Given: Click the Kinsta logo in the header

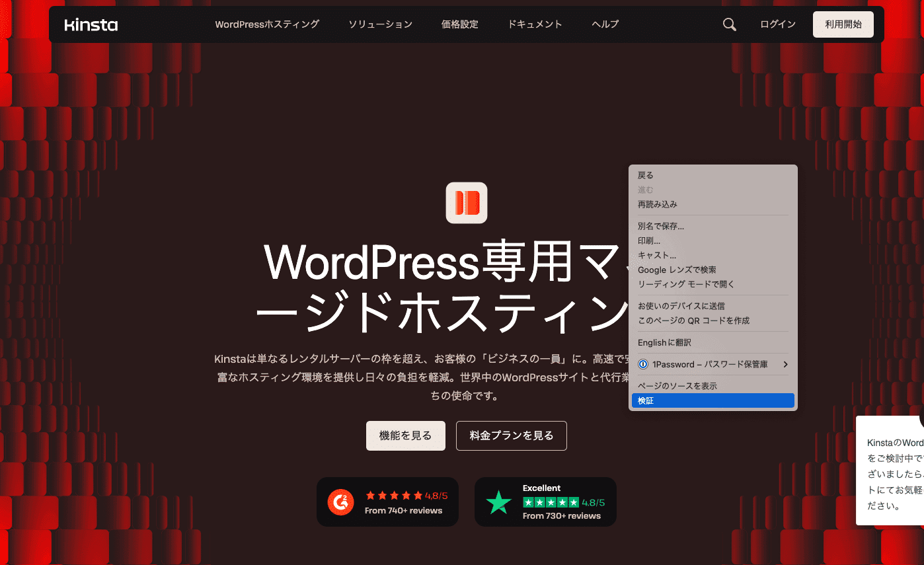Looking at the screenshot, I should (x=91, y=24).
